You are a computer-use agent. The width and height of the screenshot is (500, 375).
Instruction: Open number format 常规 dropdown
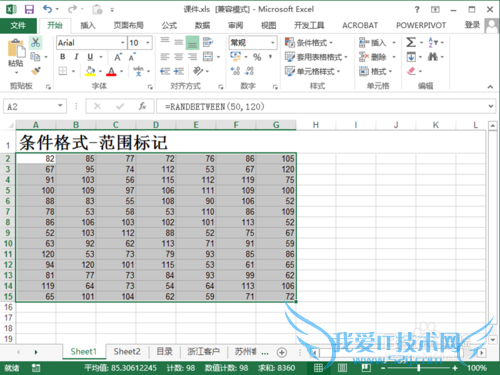coord(273,43)
